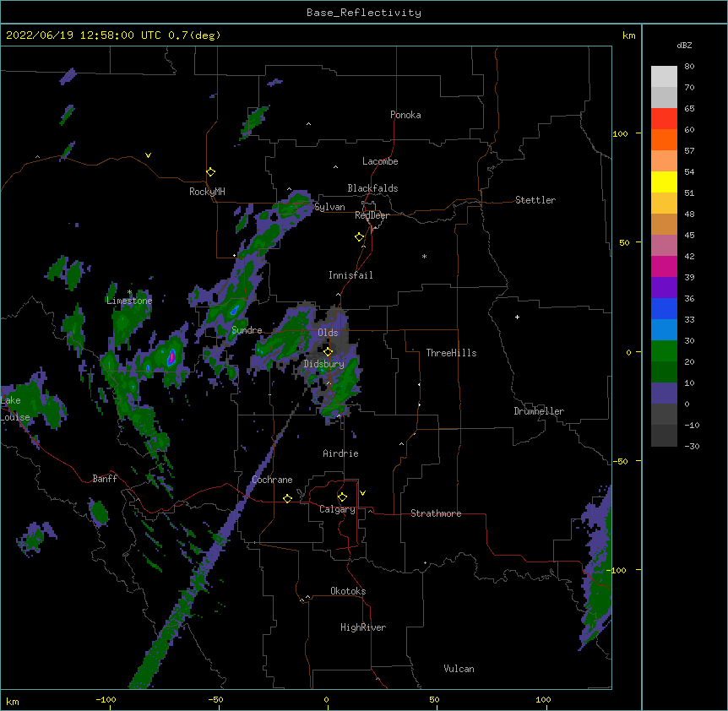Click the dBZ legend heading
Image resolution: width=728 pixels, height=711 pixels.
point(684,46)
